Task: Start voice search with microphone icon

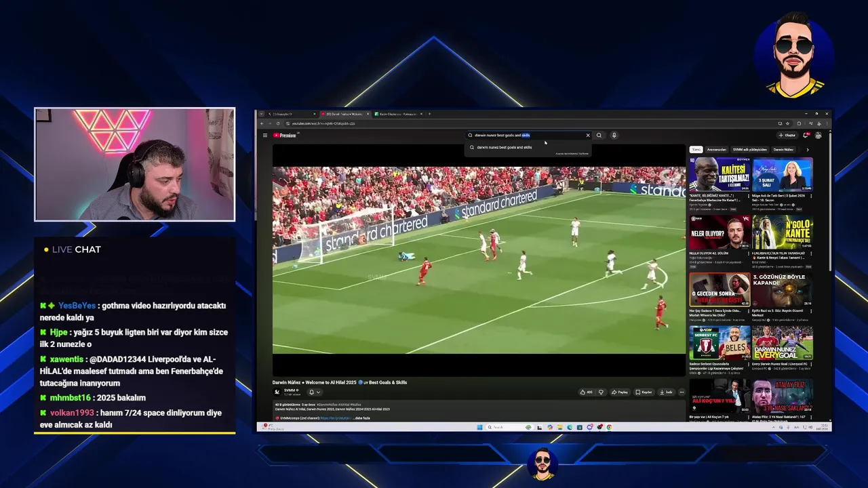Action: tap(614, 136)
